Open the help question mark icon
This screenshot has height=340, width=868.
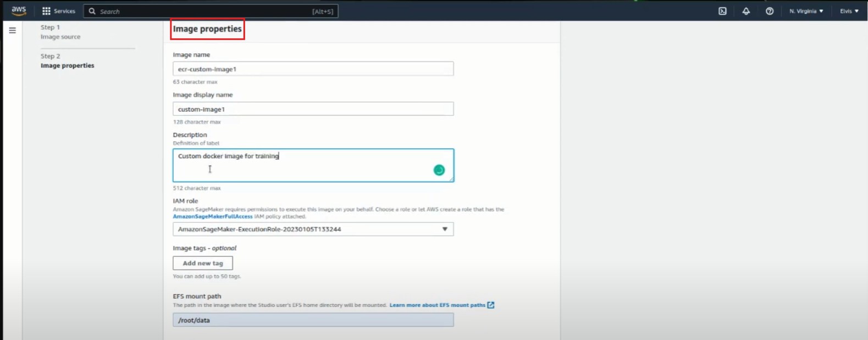click(x=770, y=11)
